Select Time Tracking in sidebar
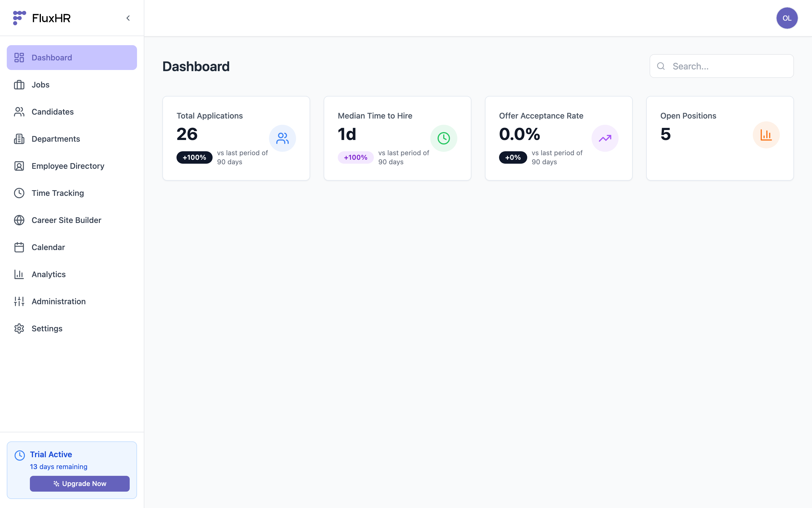 tap(72, 193)
